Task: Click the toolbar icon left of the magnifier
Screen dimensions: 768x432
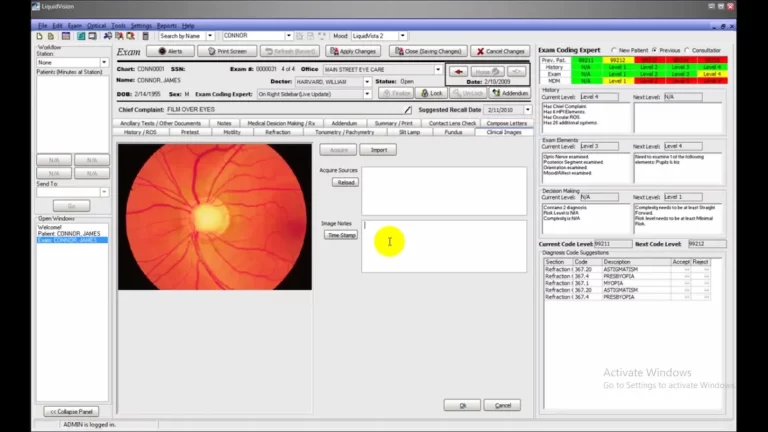Action: pyautogui.click(x=119, y=36)
